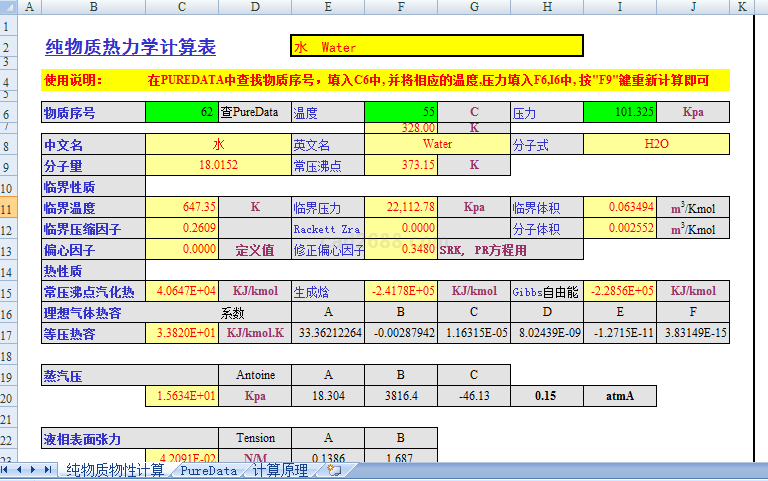The width and height of the screenshot is (768, 481).
Task: Click the yellow Water name banner cell
Action: pos(436,47)
